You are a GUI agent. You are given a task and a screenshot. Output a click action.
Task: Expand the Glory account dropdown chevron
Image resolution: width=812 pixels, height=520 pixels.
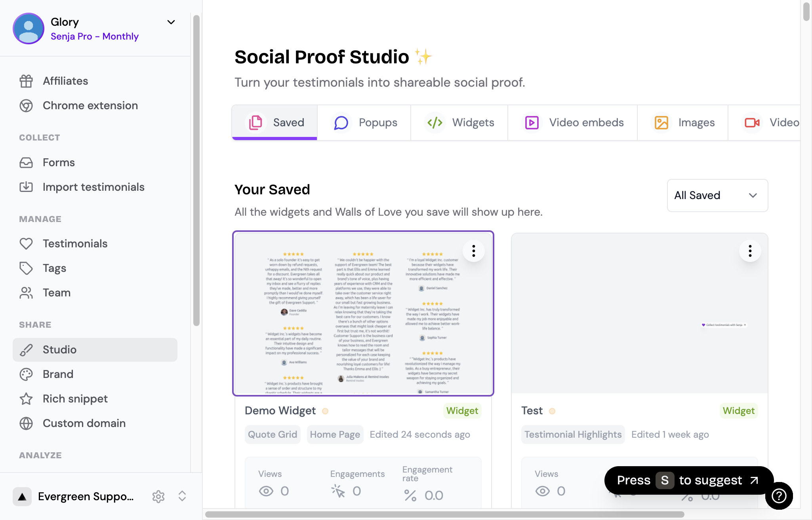click(171, 22)
